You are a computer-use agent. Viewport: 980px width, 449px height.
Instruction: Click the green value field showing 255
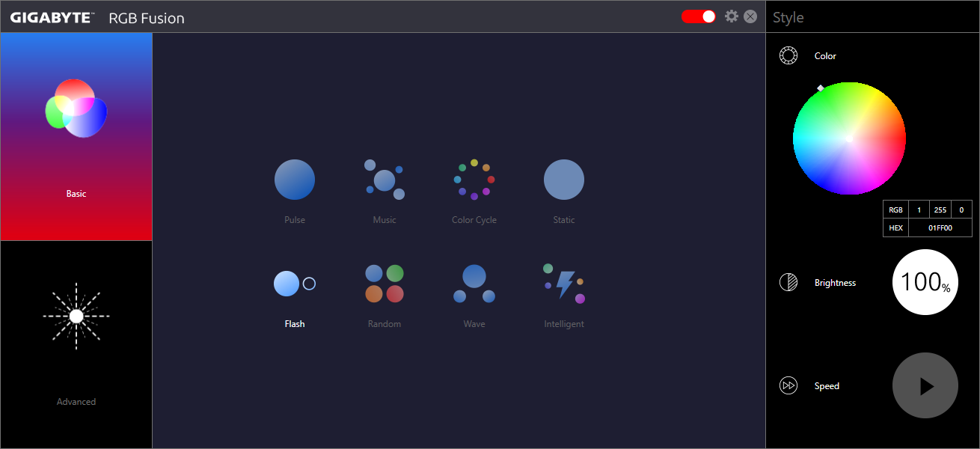click(x=940, y=210)
